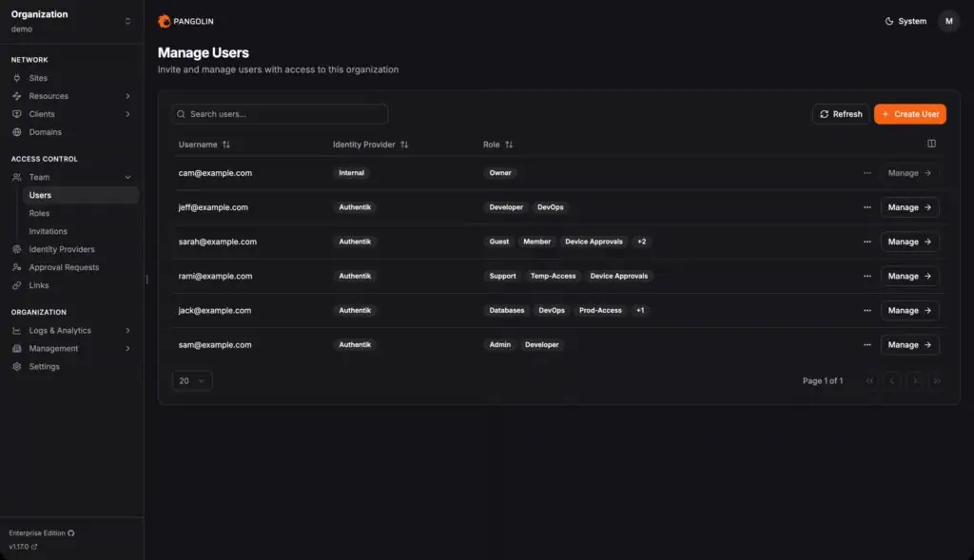Click the sidebar collapse handle
Screen dimensions: 974x560
[146, 280]
